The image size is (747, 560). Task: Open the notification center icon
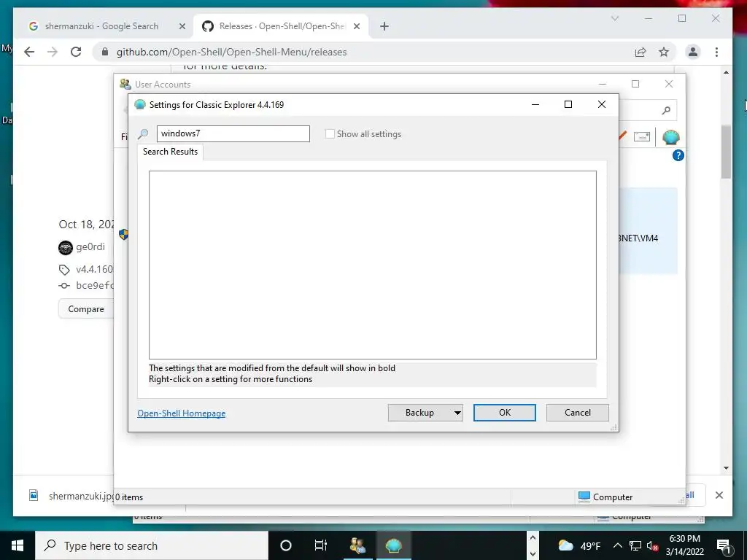click(724, 545)
